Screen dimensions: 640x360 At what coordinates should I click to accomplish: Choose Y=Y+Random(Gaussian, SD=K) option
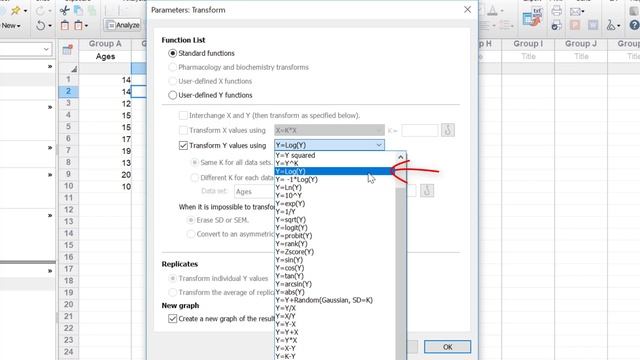click(335, 300)
